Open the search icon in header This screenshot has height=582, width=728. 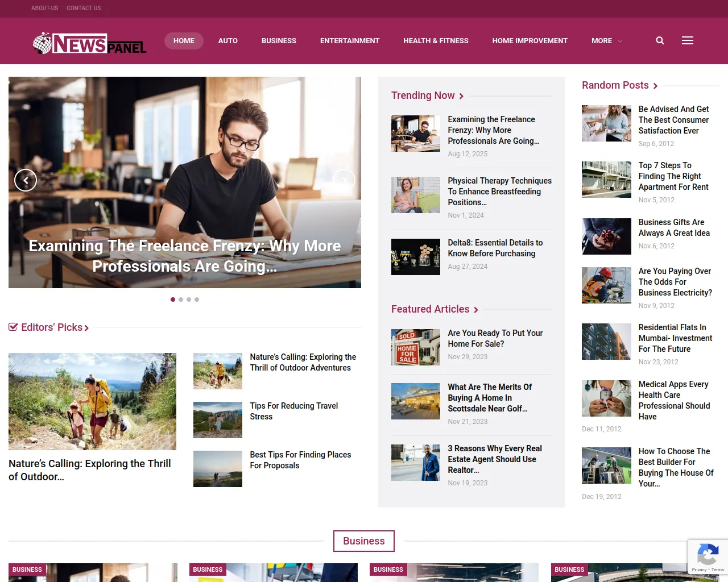[660, 40]
